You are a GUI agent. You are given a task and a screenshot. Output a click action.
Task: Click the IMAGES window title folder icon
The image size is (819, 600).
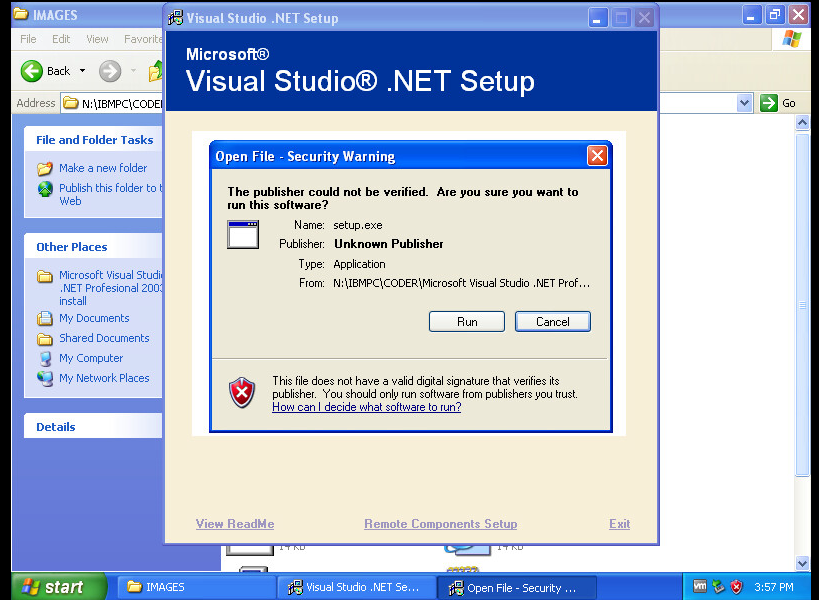21,14
